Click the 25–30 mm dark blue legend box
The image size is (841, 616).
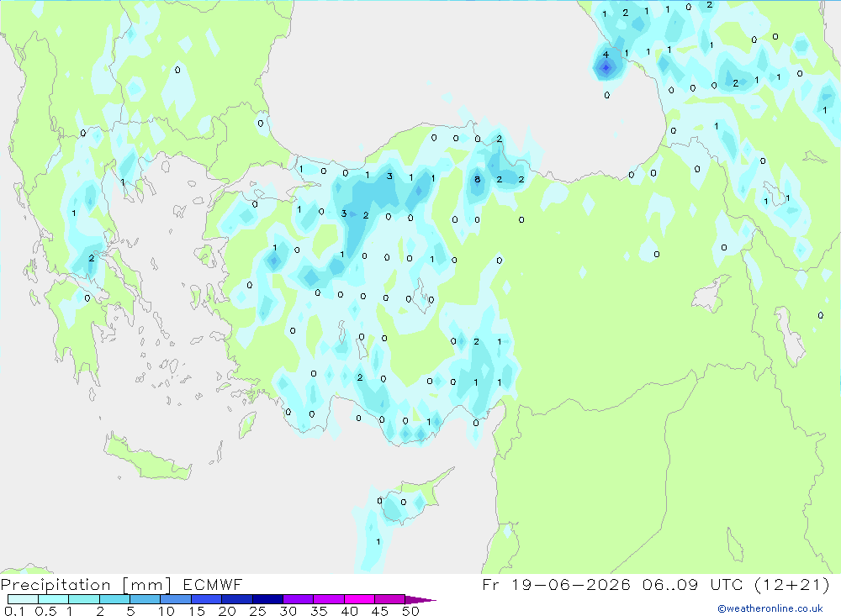coord(267,599)
